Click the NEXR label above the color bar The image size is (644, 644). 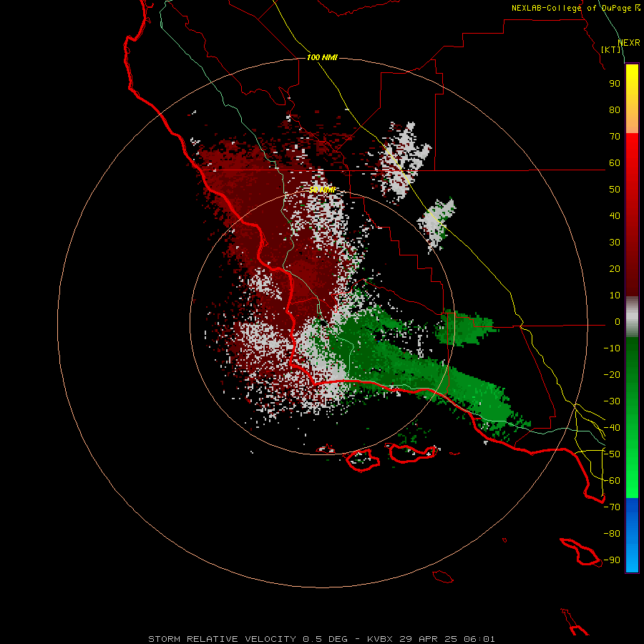tap(629, 43)
